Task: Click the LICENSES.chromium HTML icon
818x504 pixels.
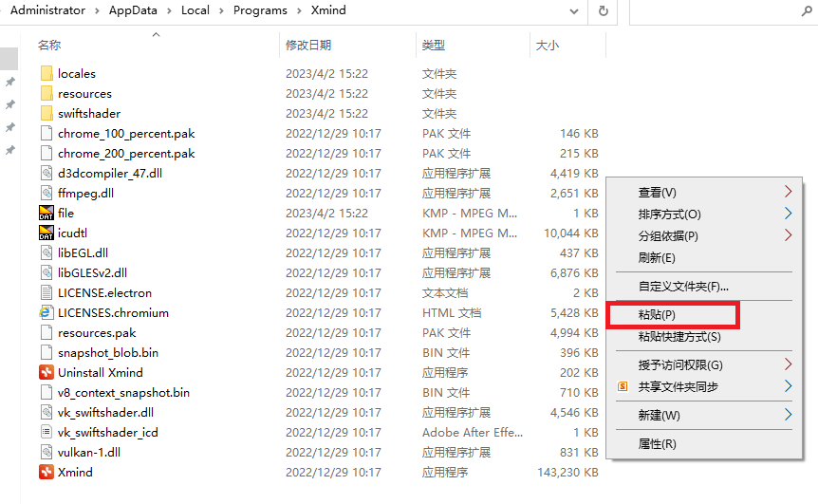Action: click(46, 312)
